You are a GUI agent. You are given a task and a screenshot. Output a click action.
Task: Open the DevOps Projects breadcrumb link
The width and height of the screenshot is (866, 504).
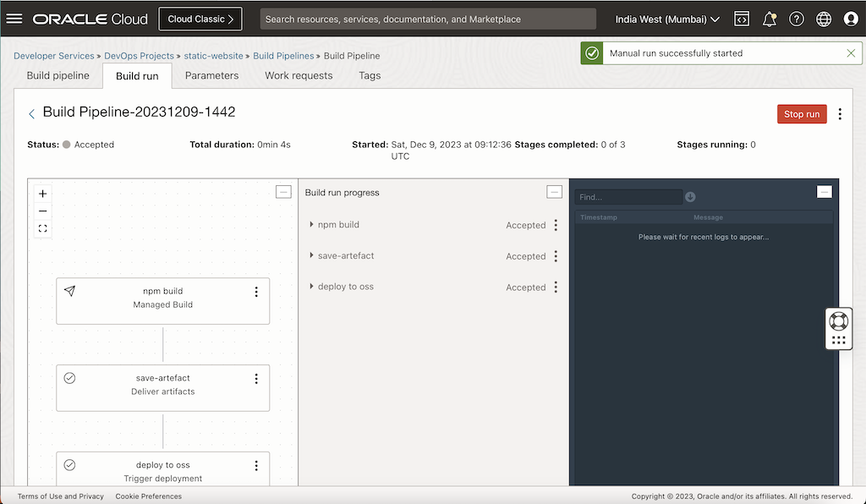click(140, 56)
